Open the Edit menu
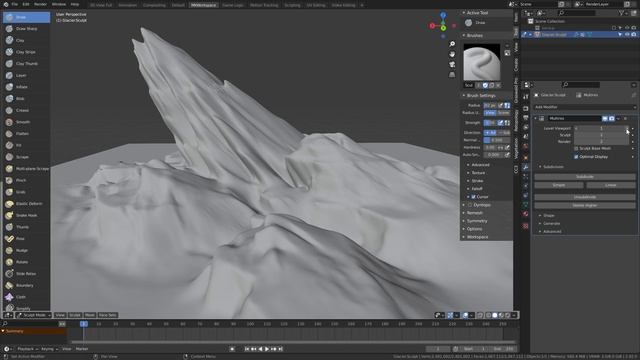Image resolution: width=640 pixels, height=360 pixels. (x=26, y=4)
